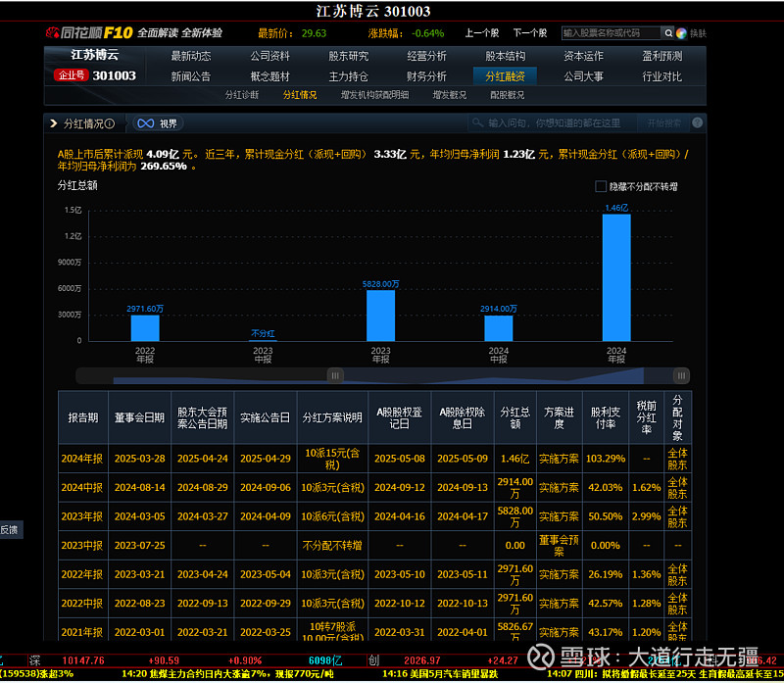Click the 2024年报 row label
This screenshot has width=784, height=683.
click(x=82, y=459)
